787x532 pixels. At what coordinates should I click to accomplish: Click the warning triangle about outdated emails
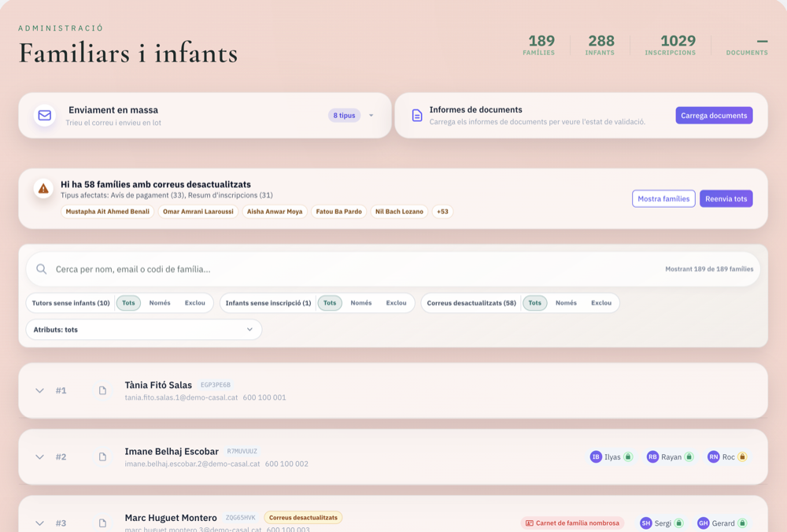(42, 188)
